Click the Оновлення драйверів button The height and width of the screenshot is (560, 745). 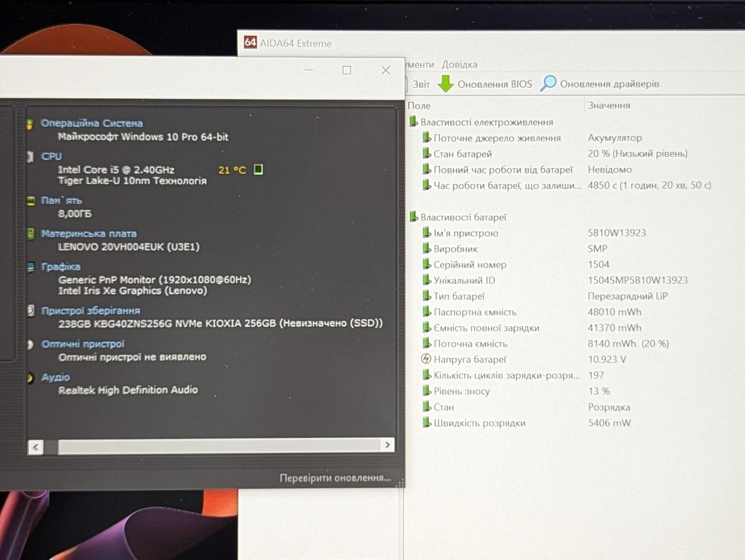pos(609,84)
